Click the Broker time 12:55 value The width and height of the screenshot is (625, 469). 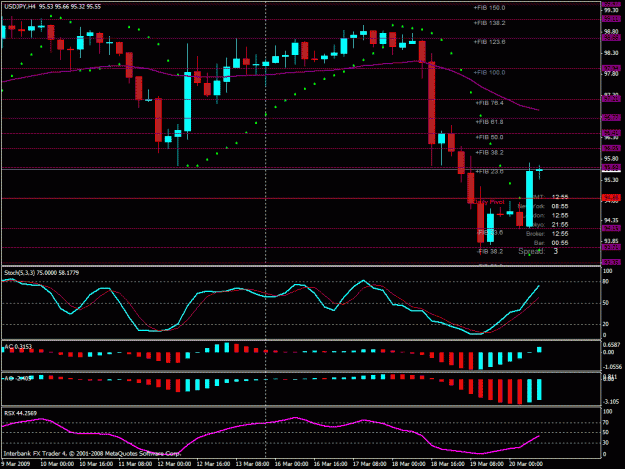point(560,234)
